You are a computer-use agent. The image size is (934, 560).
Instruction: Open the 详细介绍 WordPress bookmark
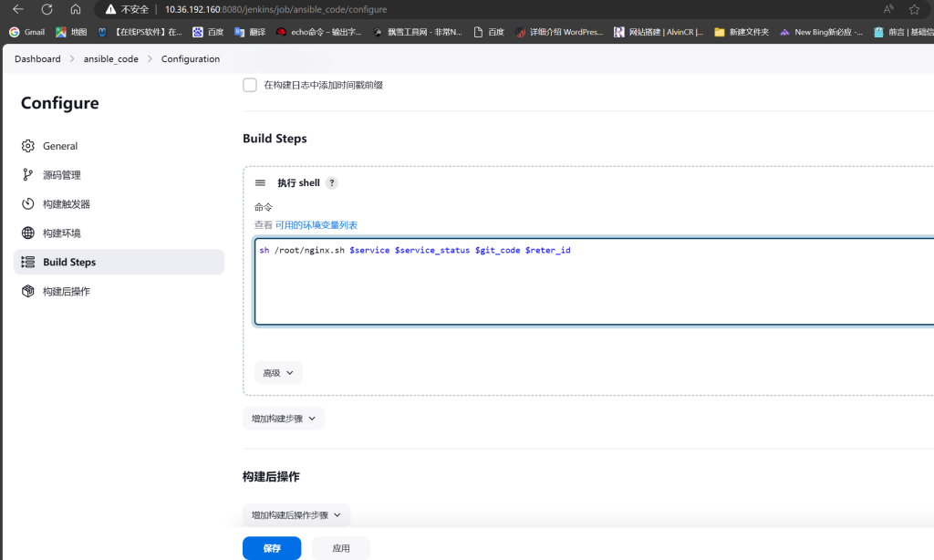559,32
